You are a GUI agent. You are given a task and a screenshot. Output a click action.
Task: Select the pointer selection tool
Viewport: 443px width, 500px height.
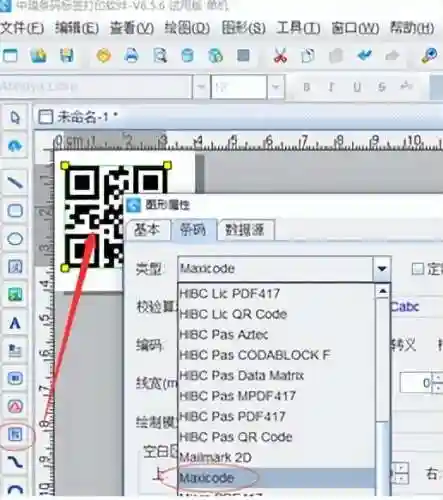coord(15,117)
